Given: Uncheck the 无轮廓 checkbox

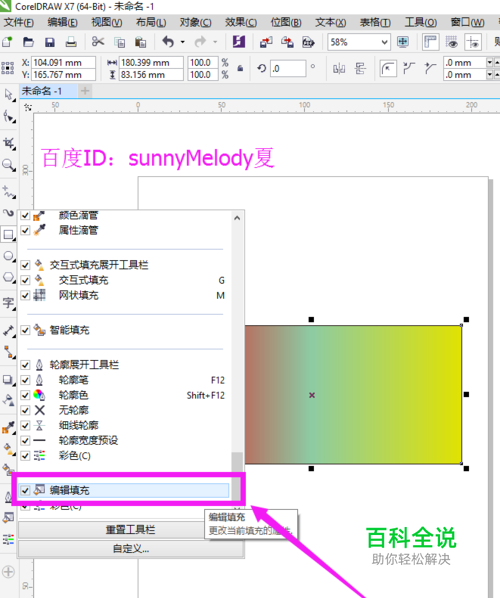Looking at the screenshot, I should pyautogui.click(x=25, y=410).
